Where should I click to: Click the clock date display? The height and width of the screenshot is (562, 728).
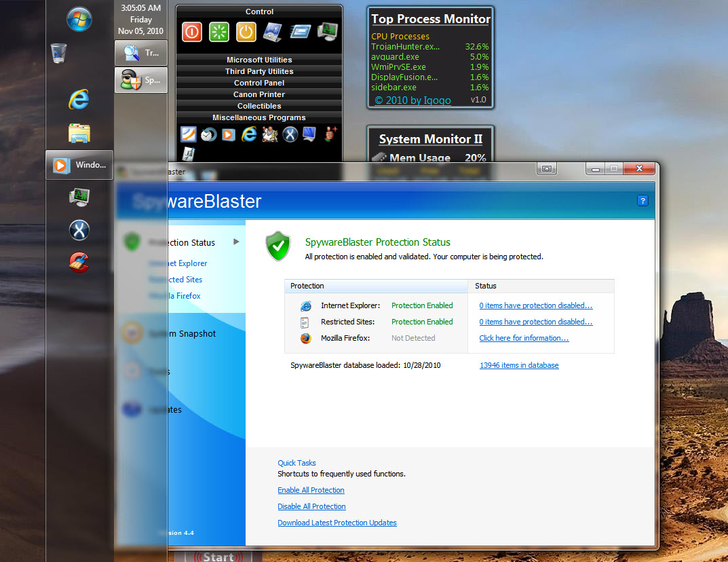coord(140,20)
